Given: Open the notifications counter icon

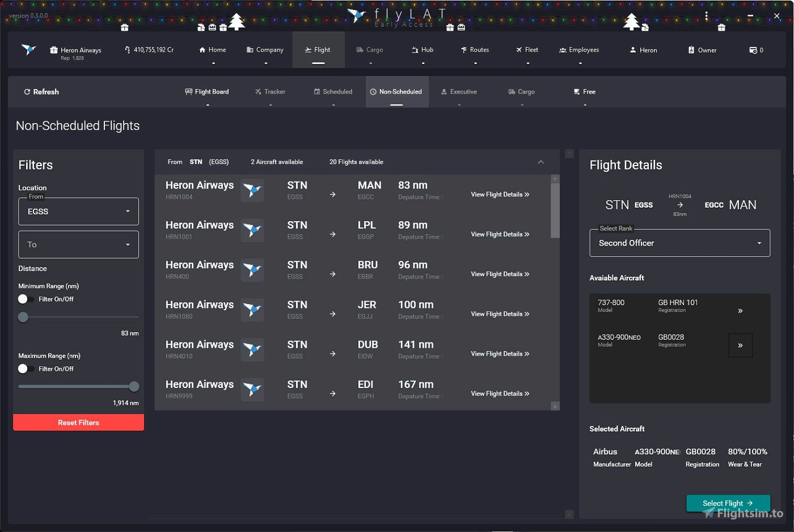Looking at the screenshot, I should point(756,50).
